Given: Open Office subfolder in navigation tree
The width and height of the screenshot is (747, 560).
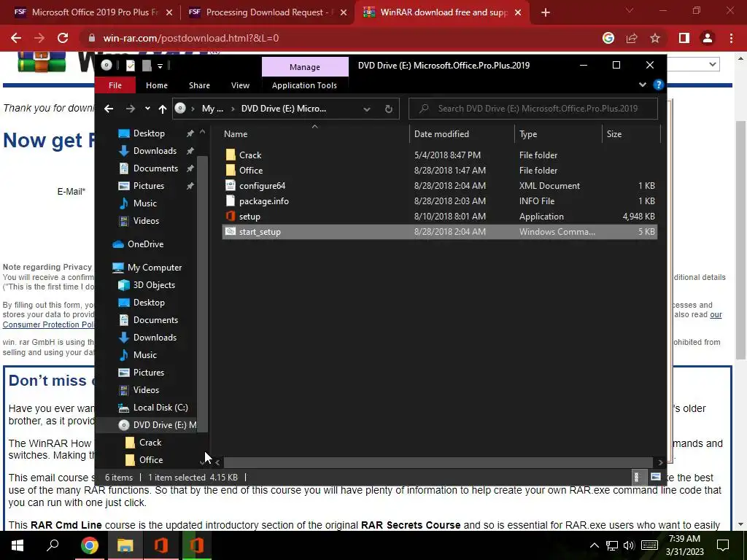Looking at the screenshot, I should pyautogui.click(x=150, y=460).
